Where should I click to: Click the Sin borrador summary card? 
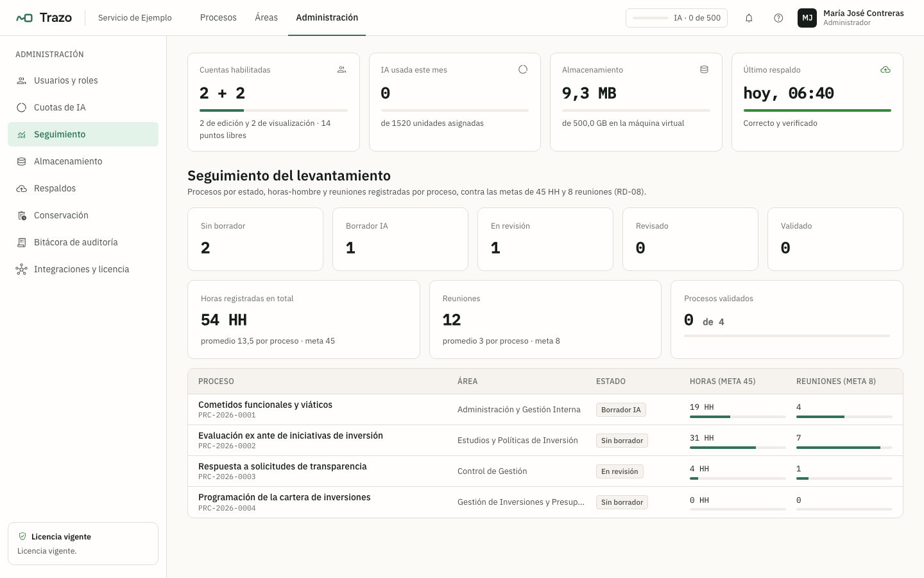click(255, 239)
